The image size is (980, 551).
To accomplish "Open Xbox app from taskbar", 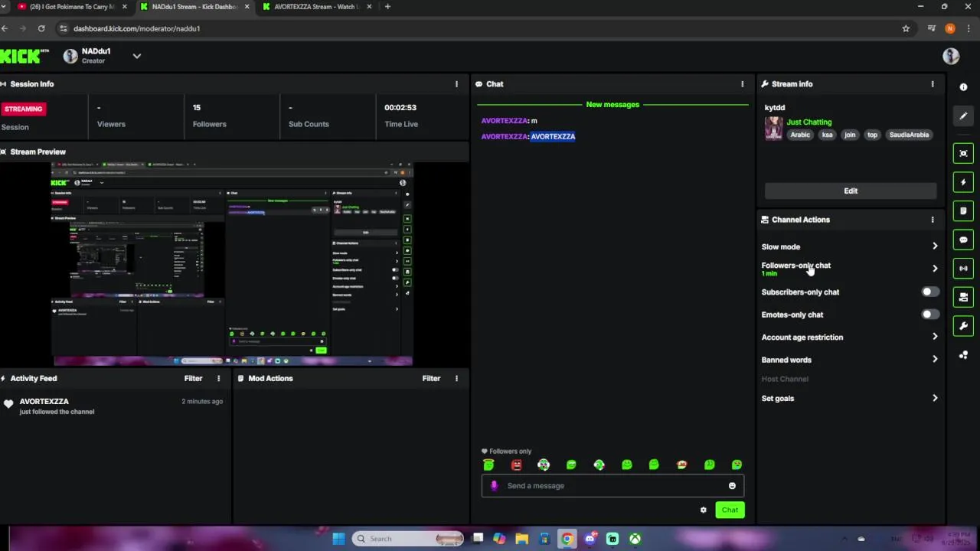I will (x=635, y=539).
